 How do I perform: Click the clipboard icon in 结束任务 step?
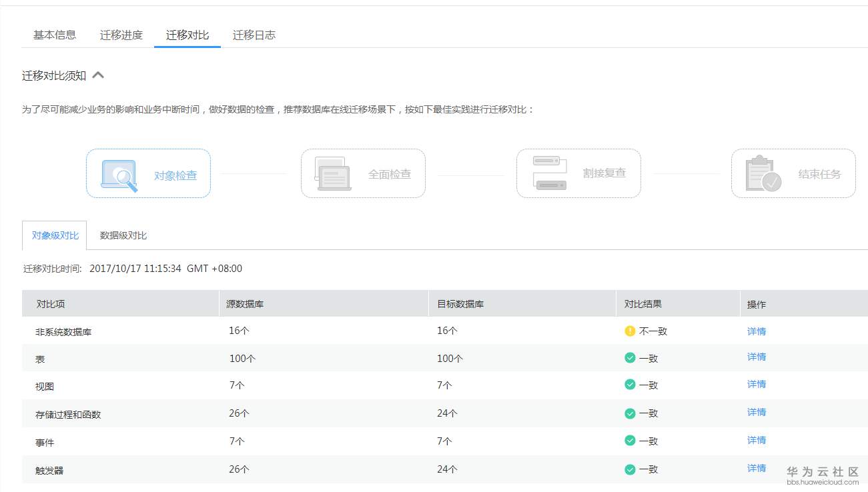pyautogui.click(x=763, y=173)
